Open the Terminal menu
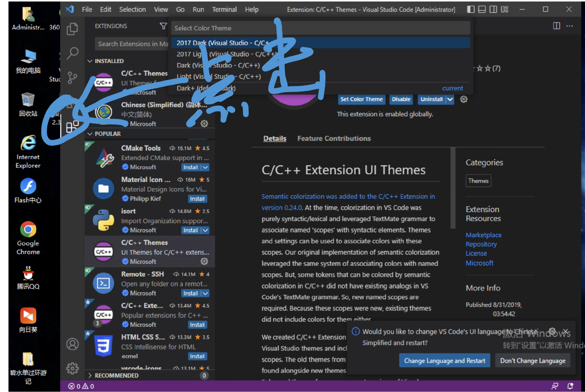This screenshot has width=585, height=392. click(224, 9)
